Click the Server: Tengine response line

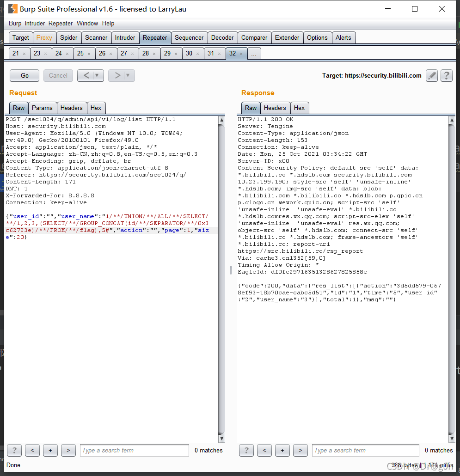pyautogui.click(x=265, y=126)
